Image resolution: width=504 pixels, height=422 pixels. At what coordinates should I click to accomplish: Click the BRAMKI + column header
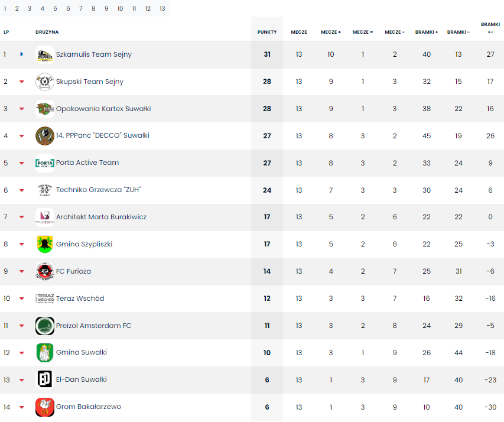[427, 32]
